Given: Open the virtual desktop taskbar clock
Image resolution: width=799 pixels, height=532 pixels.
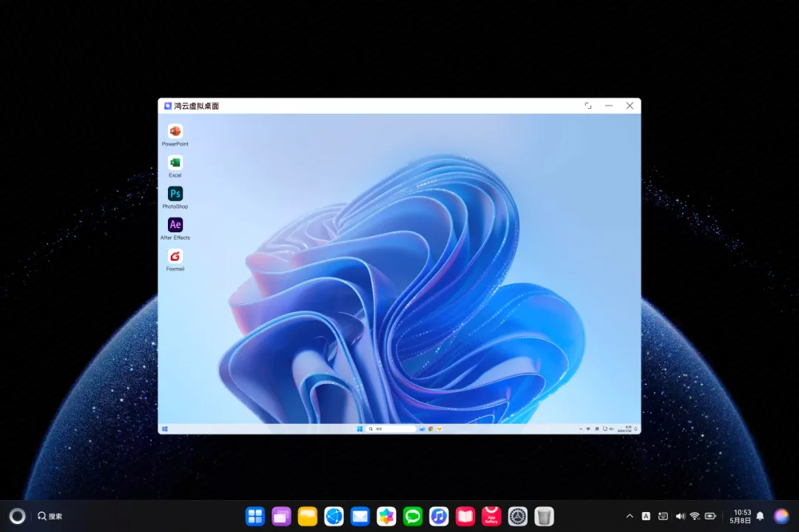Looking at the screenshot, I should pos(624,429).
